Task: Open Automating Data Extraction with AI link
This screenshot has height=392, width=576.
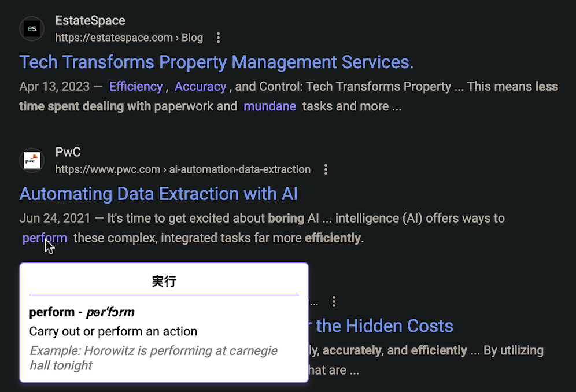Action: pos(158,194)
